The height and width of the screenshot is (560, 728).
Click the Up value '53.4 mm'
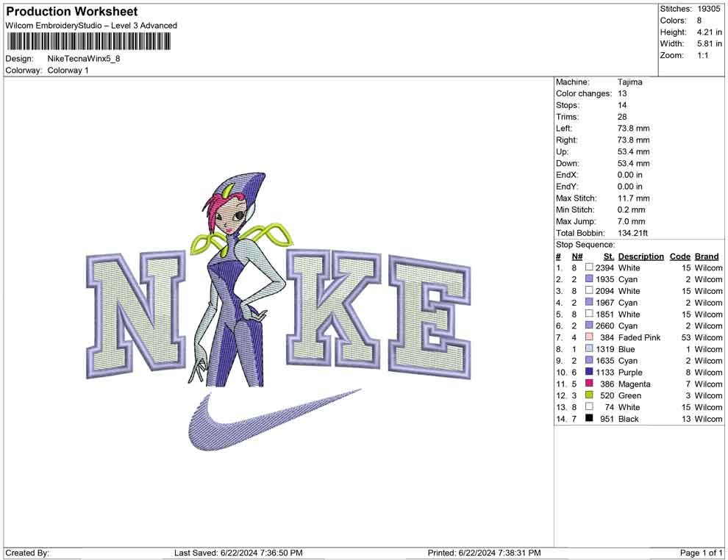pos(634,151)
